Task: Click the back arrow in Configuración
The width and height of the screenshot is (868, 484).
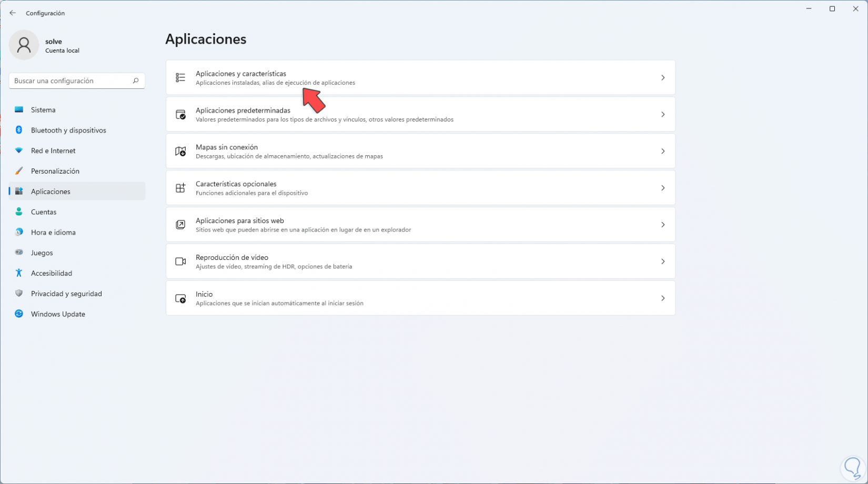Action: pyautogui.click(x=13, y=13)
